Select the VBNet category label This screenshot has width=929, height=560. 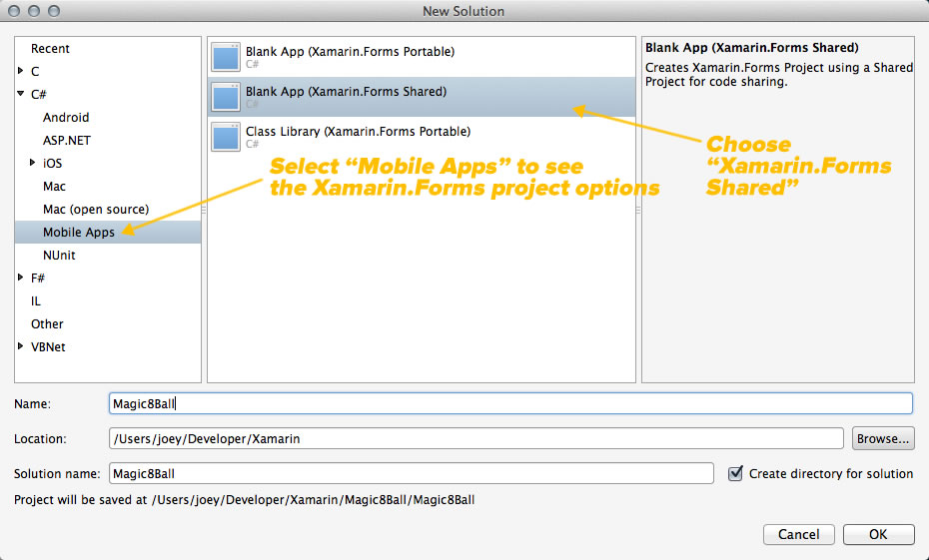pos(48,347)
